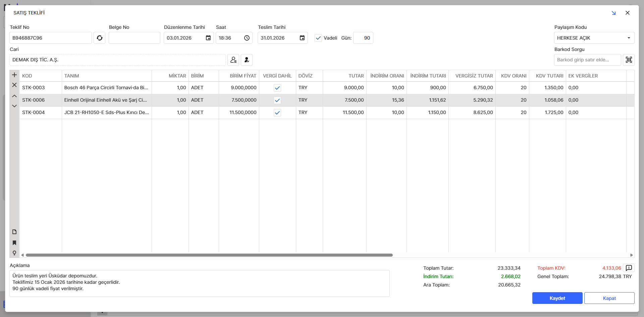Click the bookmark icon in the left sidebar

click(x=14, y=243)
